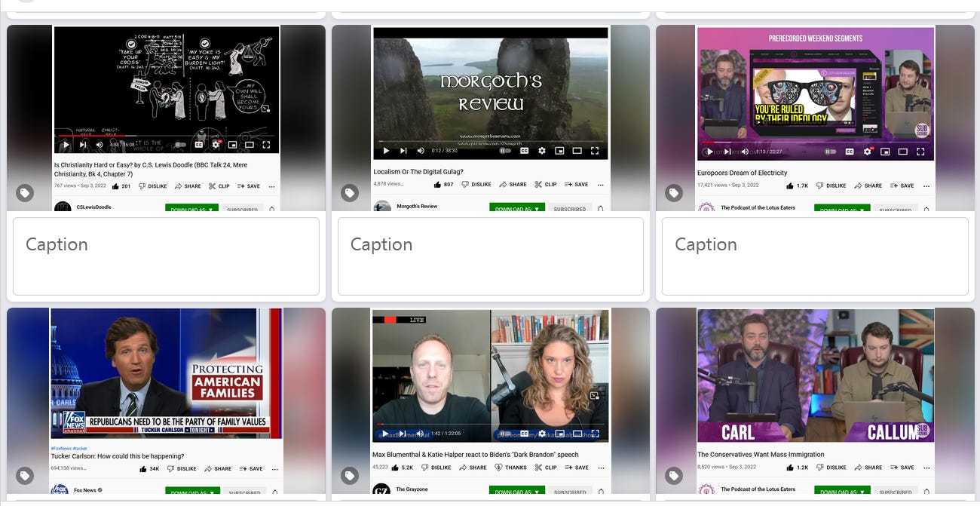Open the three-dot menu on the Europoors Dream of Electricity video
980x506 pixels.
[x=926, y=186]
